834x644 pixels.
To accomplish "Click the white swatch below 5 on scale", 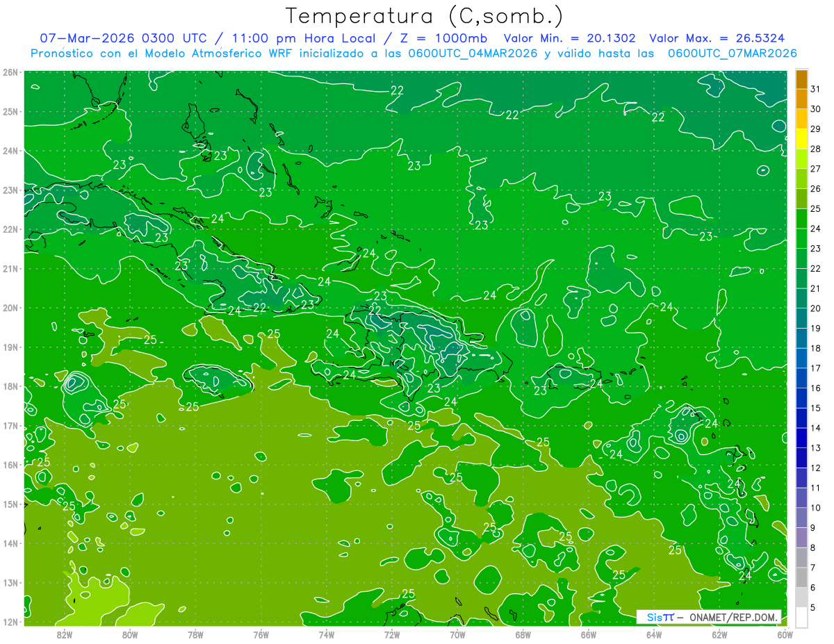I will pos(801,617).
